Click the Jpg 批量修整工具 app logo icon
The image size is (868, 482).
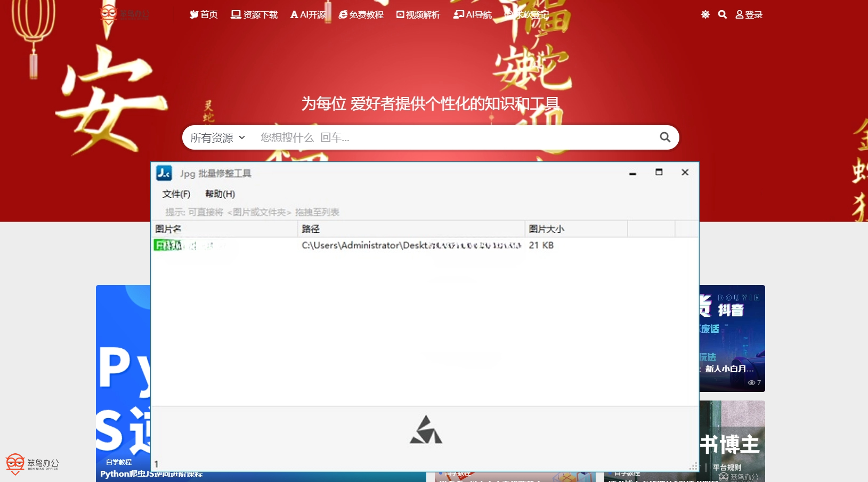pyautogui.click(x=164, y=173)
